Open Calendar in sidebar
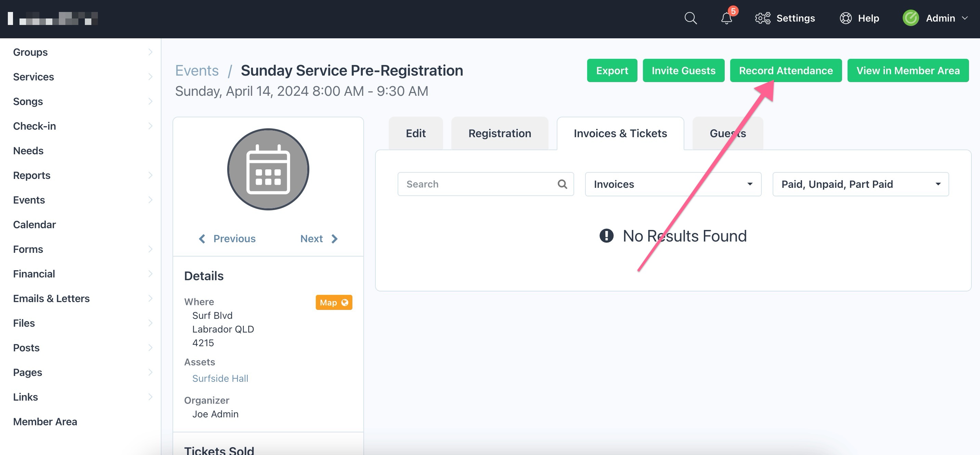The width and height of the screenshot is (980, 455). [34, 224]
